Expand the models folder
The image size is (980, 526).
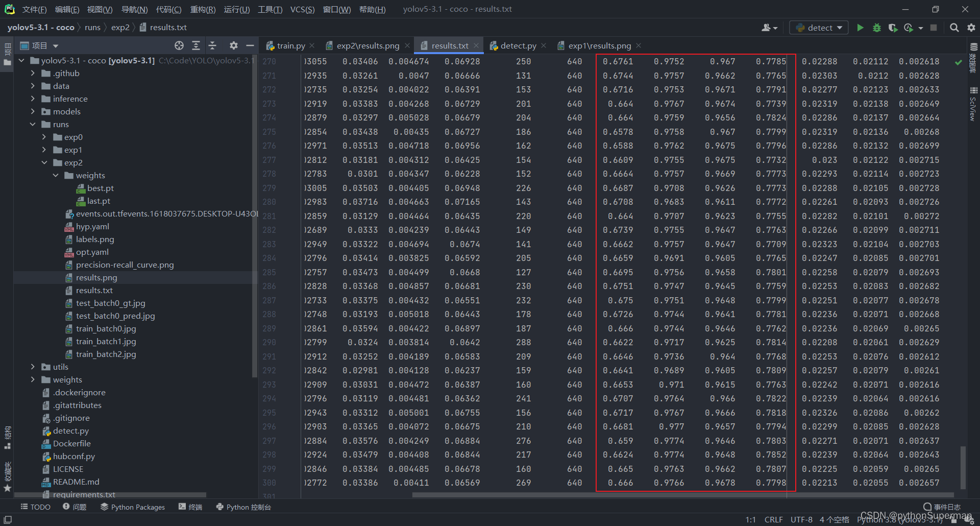pyautogui.click(x=33, y=111)
